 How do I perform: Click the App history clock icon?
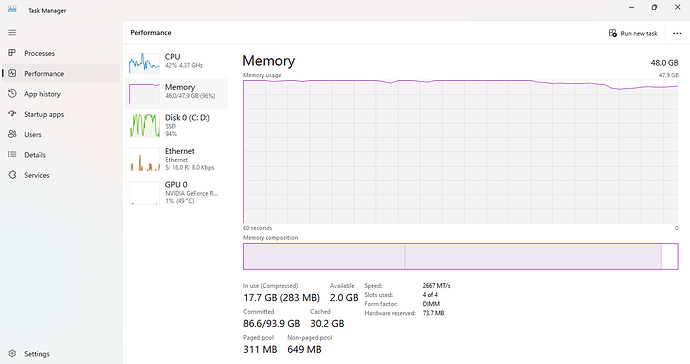click(x=12, y=93)
